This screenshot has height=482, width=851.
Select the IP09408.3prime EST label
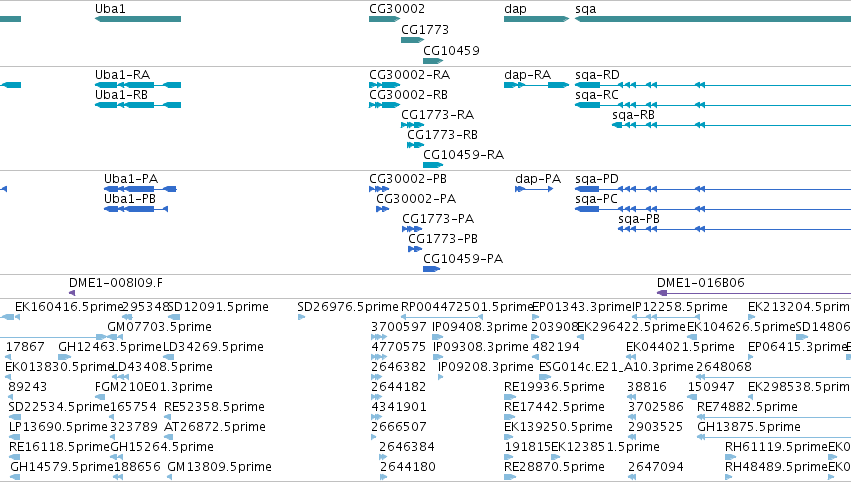(x=480, y=327)
